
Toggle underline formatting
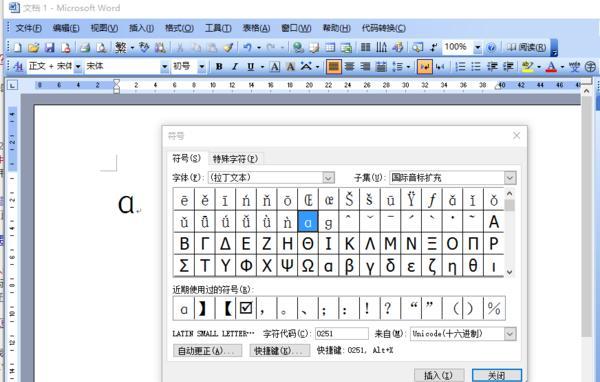[251, 67]
